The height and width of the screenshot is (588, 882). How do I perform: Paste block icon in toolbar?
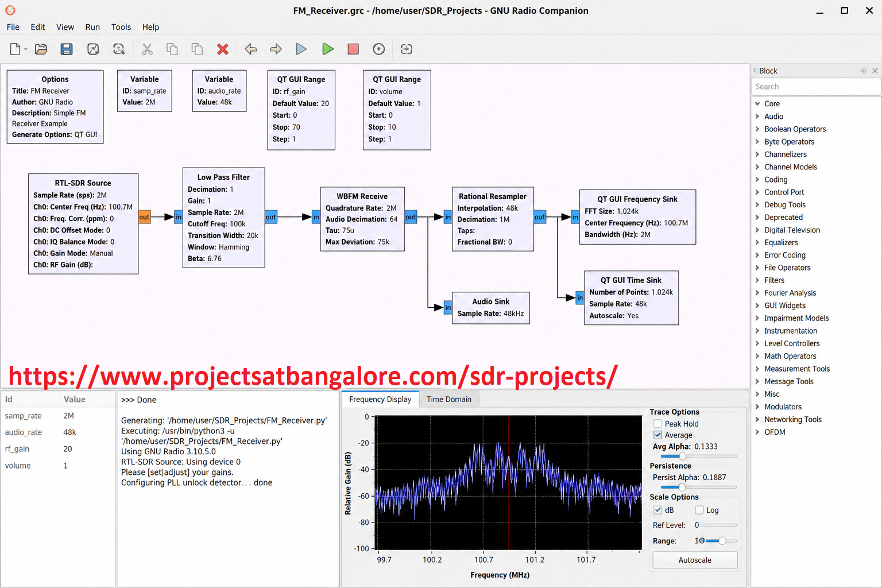click(x=197, y=49)
